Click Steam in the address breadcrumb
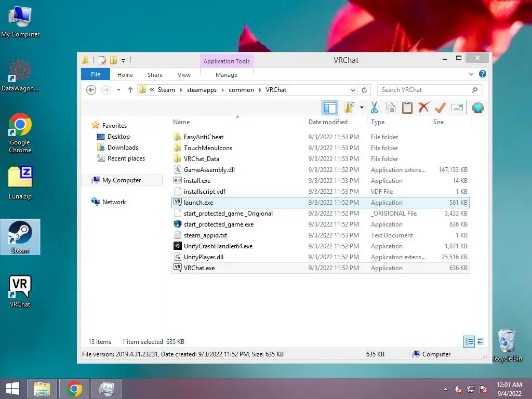532x399 pixels. click(166, 90)
